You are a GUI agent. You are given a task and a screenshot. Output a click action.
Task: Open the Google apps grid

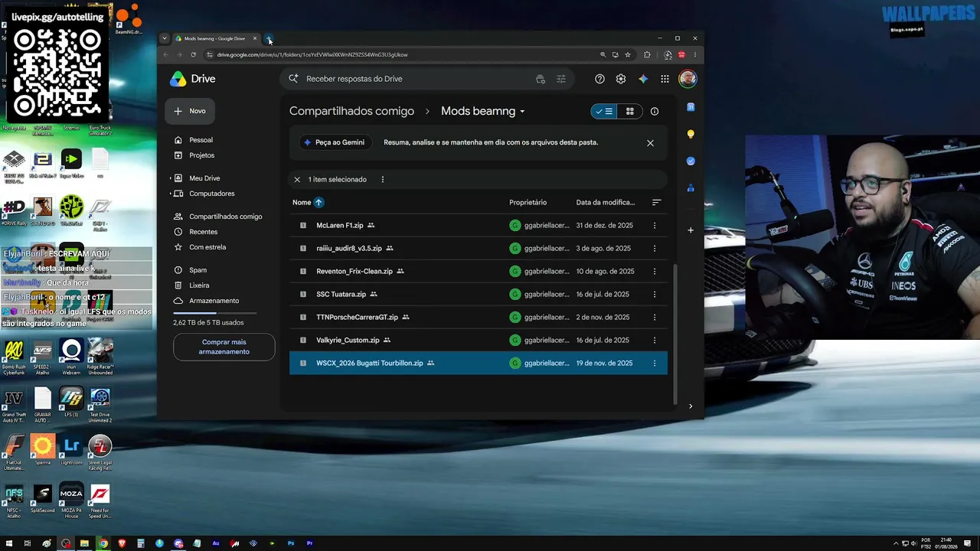coord(665,79)
